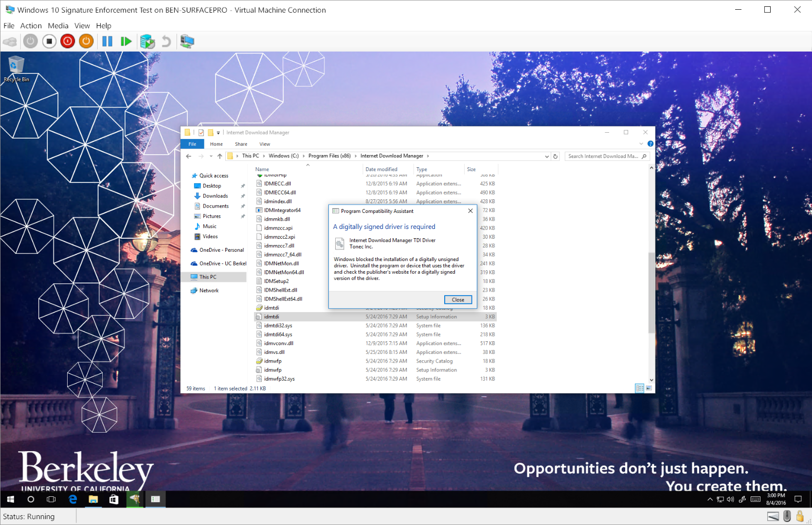The width and height of the screenshot is (812, 525).
Task: Click Program Files (x86) breadcrumb
Action: (329, 156)
